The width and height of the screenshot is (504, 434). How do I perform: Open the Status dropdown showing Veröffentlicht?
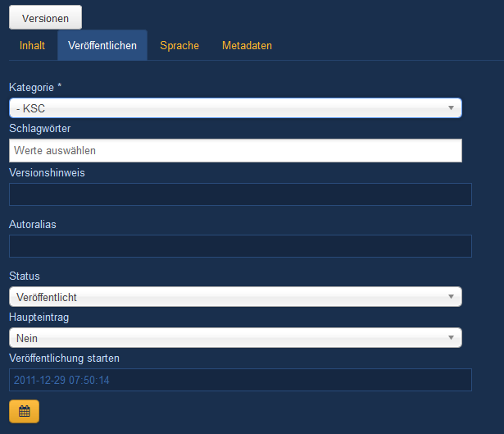coord(235,297)
